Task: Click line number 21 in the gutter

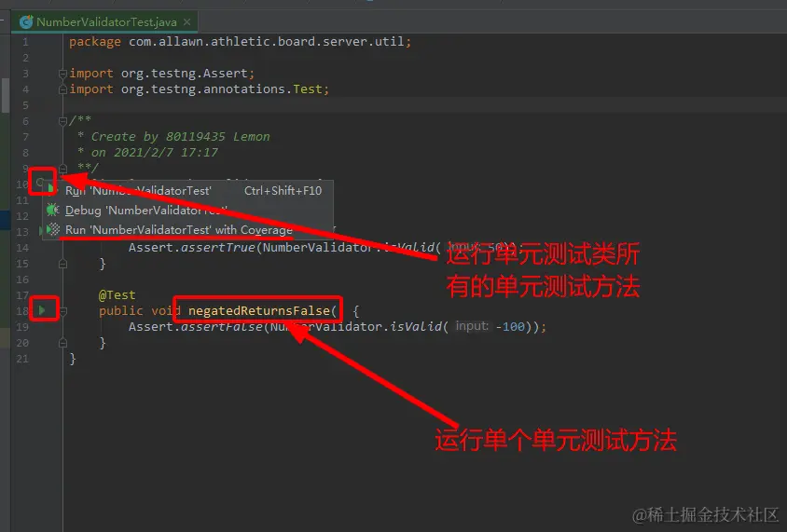Action: [x=22, y=359]
